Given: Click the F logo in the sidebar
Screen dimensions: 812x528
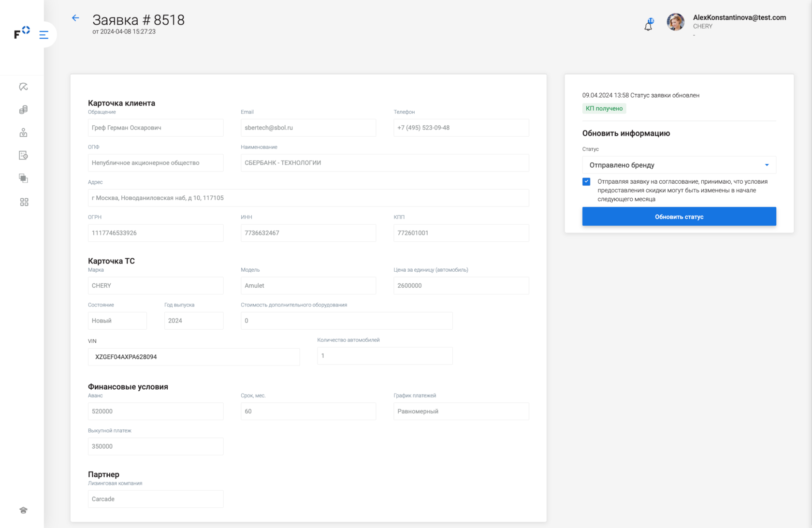Looking at the screenshot, I should click(21, 32).
